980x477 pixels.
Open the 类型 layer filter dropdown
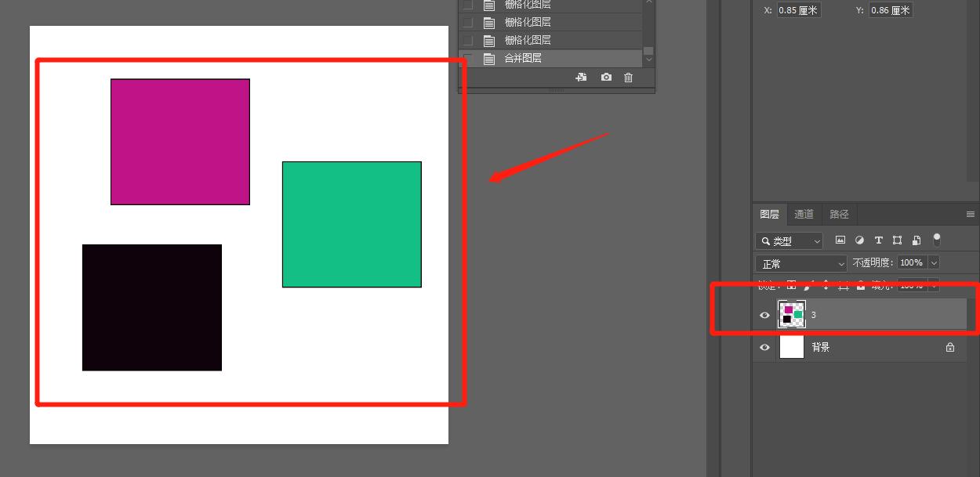pos(789,241)
